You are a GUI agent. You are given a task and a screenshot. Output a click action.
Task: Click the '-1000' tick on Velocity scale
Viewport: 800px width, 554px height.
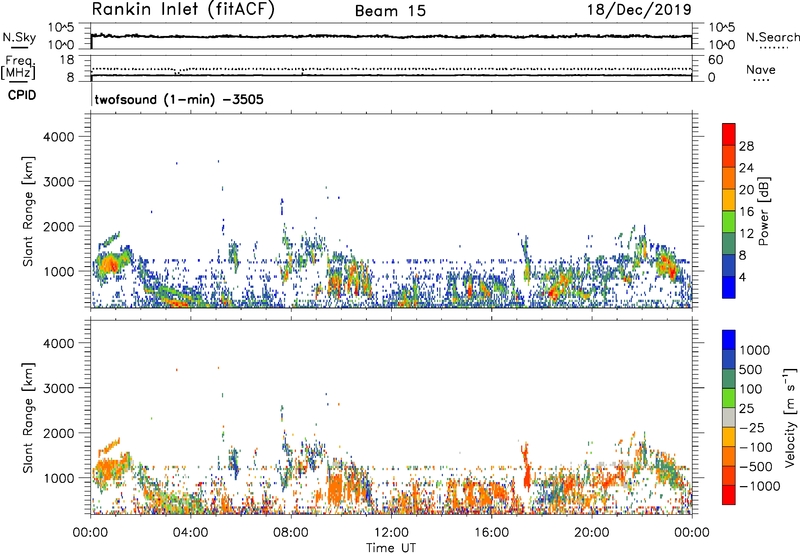pos(759,486)
